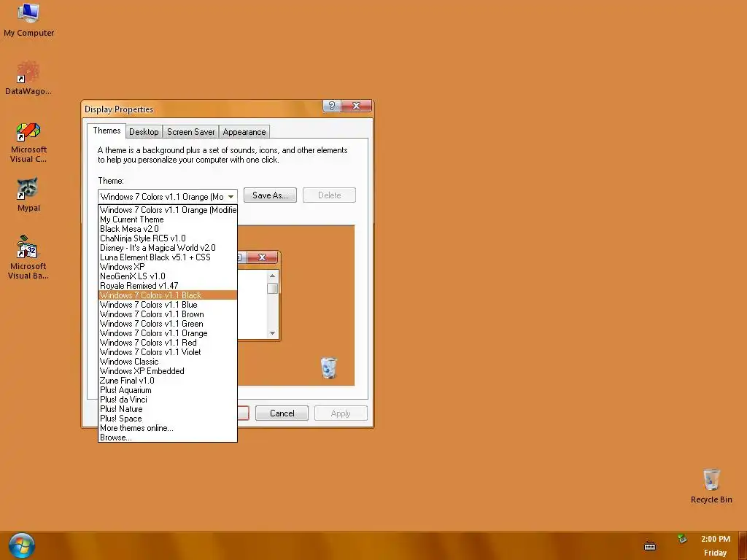Select the Microsoft Visual C... shortcut icon
This screenshot has height=560, width=747.
pyautogui.click(x=28, y=142)
